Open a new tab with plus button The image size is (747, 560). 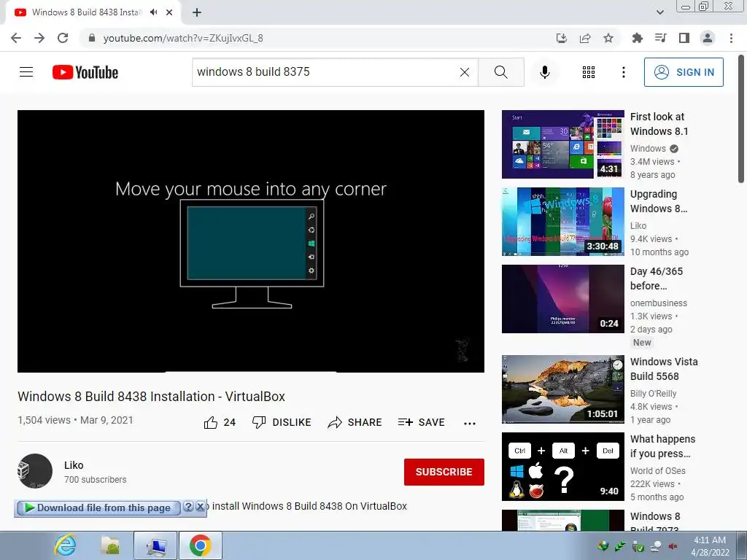[197, 12]
